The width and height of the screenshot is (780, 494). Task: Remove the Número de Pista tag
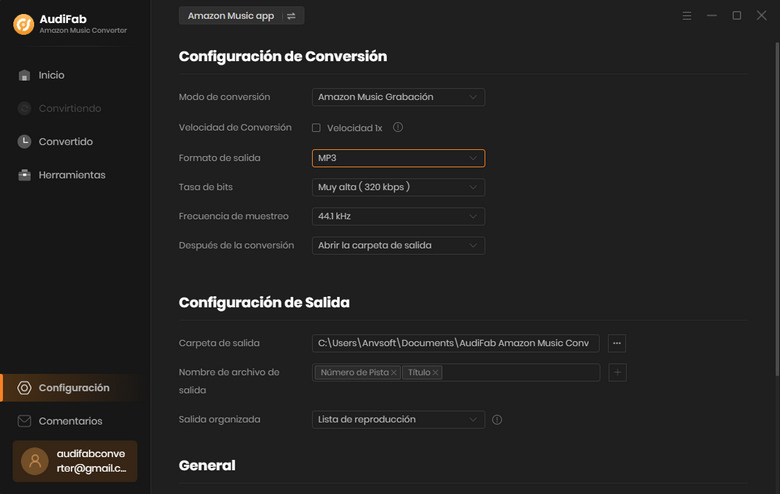(394, 373)
